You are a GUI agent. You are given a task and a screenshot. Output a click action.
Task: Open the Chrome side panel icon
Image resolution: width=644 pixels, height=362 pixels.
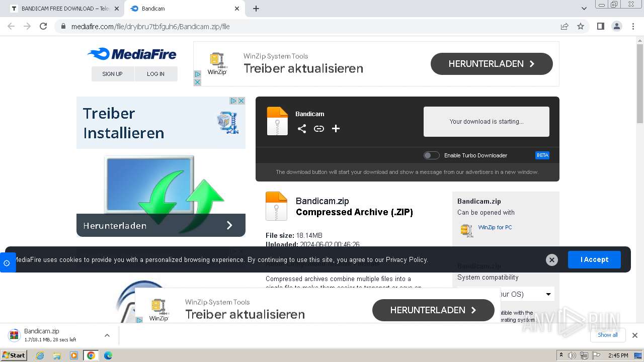600,26
